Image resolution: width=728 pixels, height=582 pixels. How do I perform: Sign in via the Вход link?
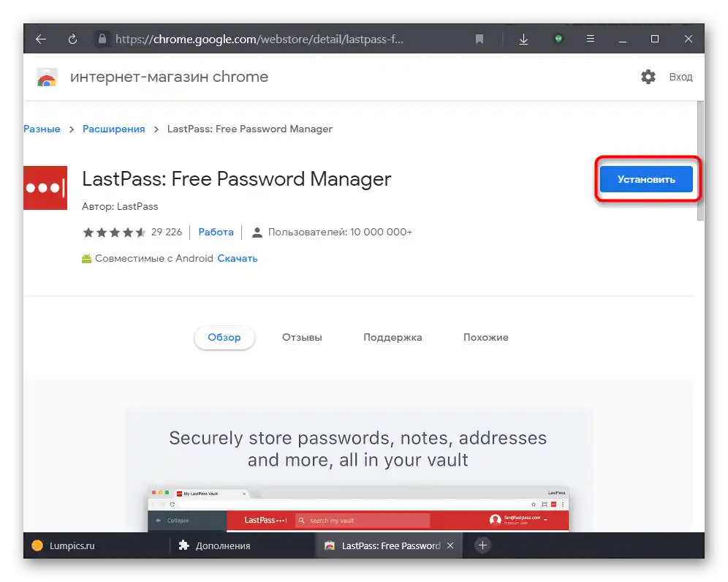680,77
